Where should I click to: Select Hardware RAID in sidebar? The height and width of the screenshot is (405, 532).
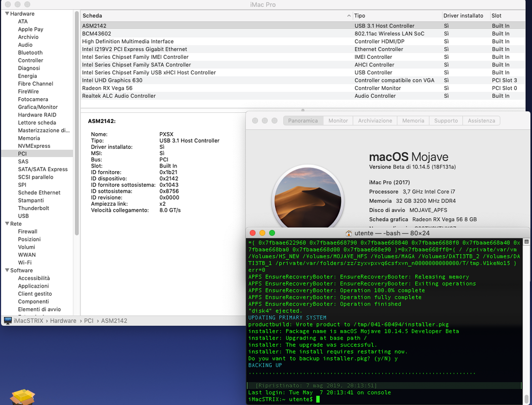tap(37, 115)
